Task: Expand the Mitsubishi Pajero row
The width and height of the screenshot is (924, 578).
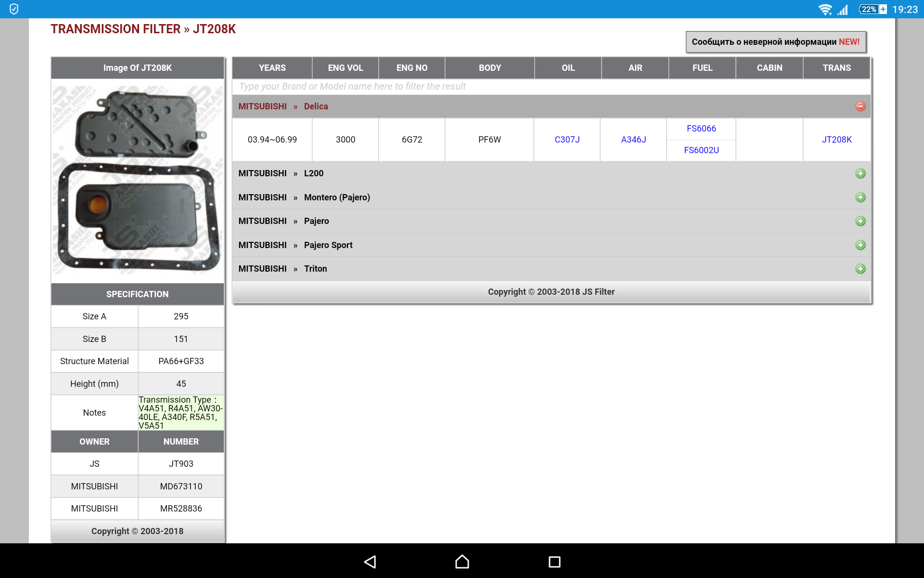Action: [x=860, y=221]
